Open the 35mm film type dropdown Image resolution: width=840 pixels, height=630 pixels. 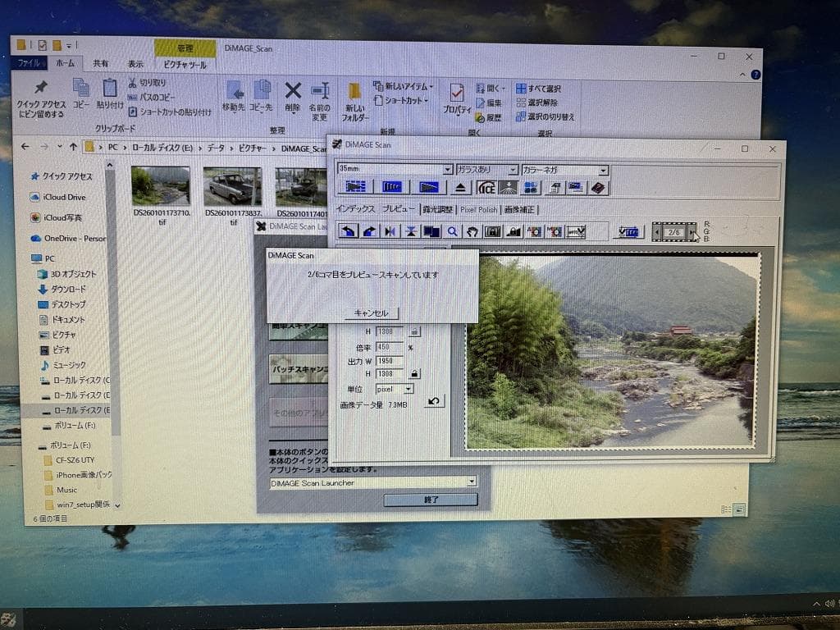tap(447, 169)
